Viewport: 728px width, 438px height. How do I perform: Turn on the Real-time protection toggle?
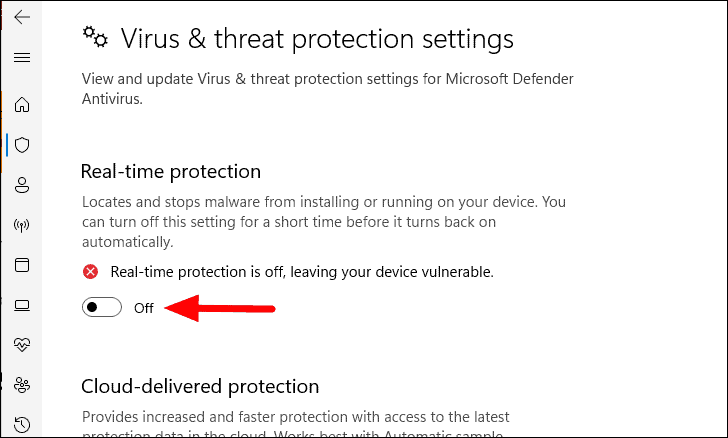pyautogui.click(x=102, y=307)
